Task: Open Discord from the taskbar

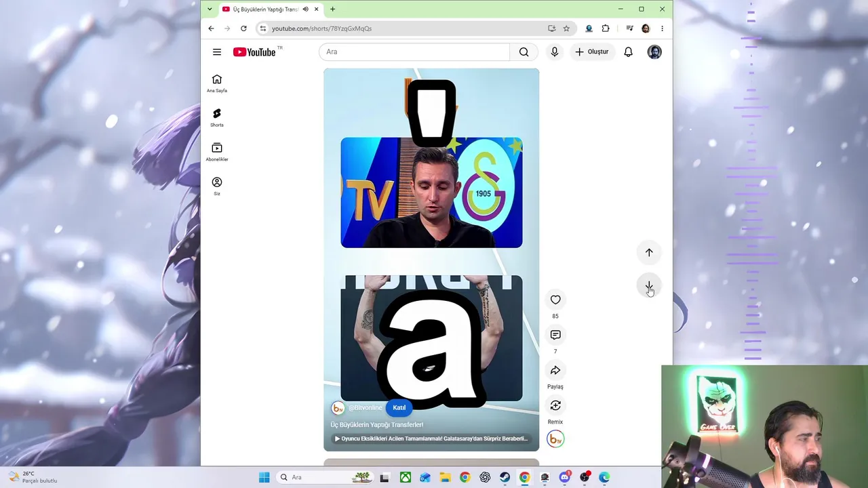Action: tap(565, 477)
